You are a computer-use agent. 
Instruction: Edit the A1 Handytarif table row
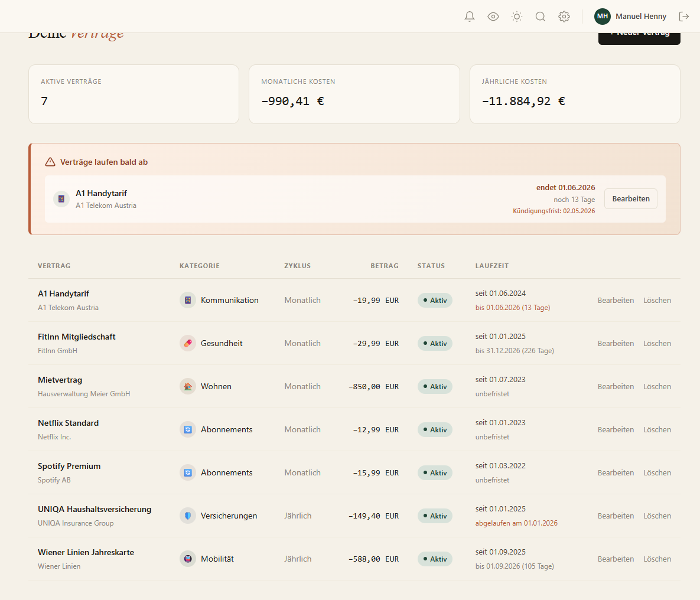(616, 301)
